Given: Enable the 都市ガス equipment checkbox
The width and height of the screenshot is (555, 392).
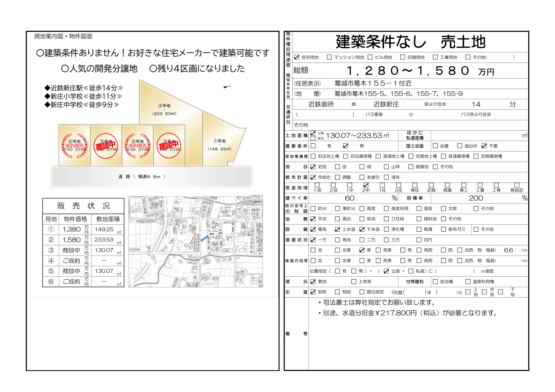Looking at the screenshot, I should (443, 229).
